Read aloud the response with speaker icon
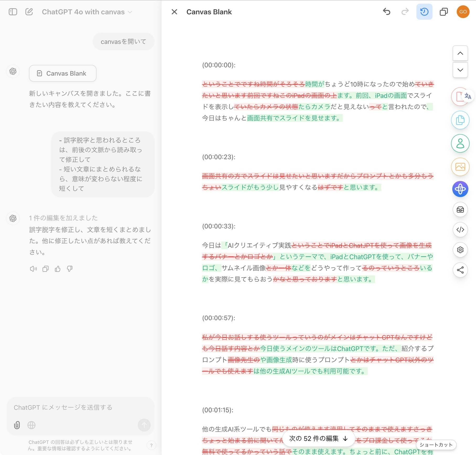 (x=33, y=269)
